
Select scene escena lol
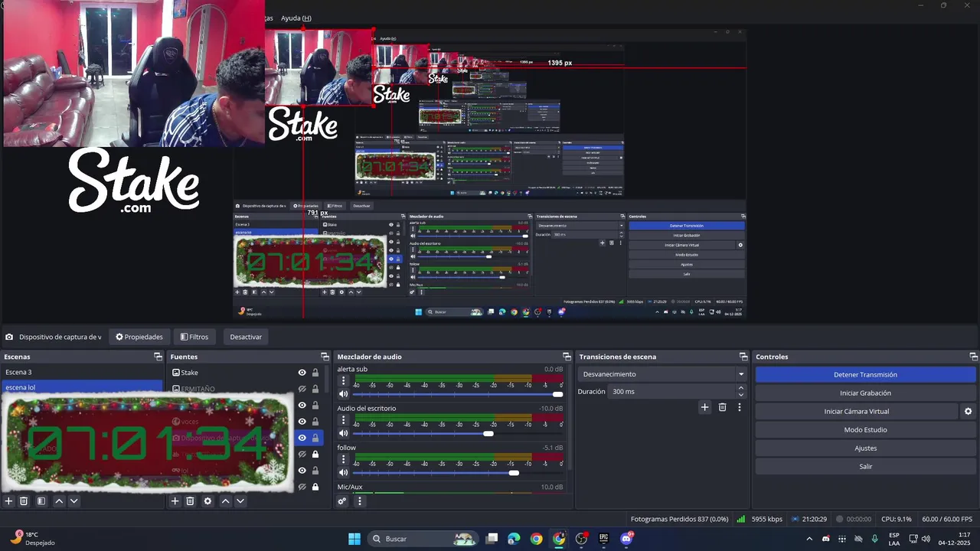pyautogui.click(x=81, y=387)
